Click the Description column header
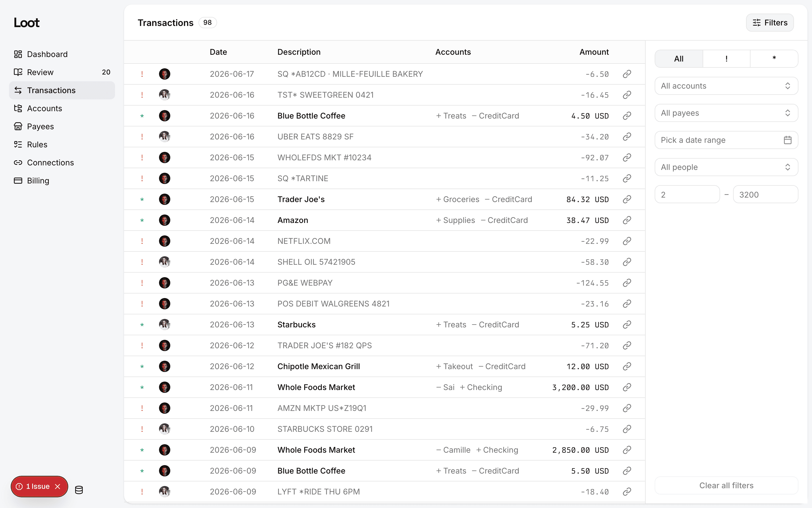812x508 pixels. pos(299,52)
